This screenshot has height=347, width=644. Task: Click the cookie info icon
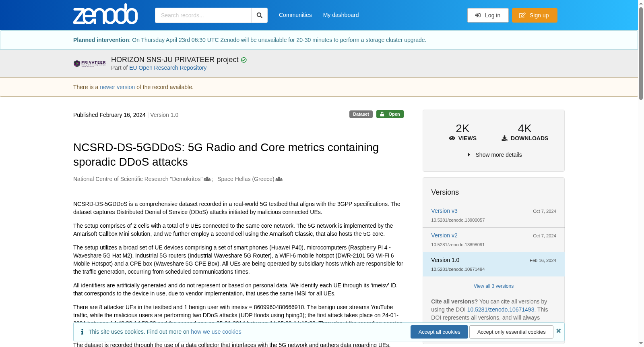pyautogui.click(x=82, y=332)
